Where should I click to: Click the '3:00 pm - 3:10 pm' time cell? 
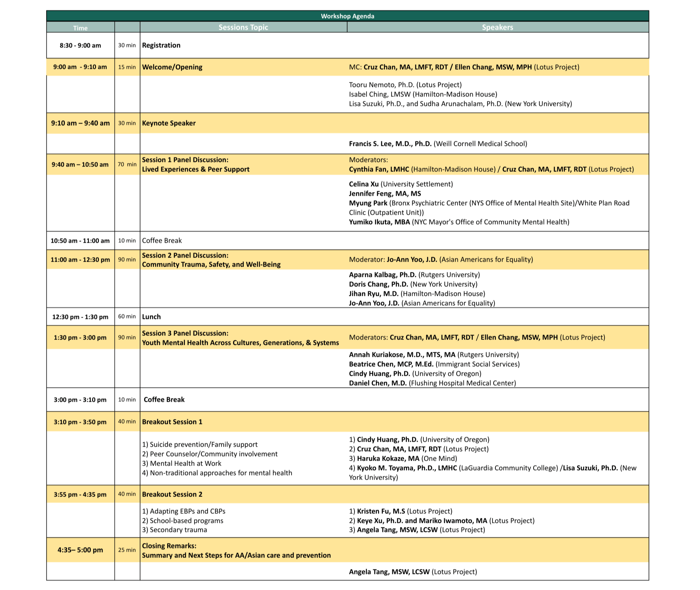[80, 400]
